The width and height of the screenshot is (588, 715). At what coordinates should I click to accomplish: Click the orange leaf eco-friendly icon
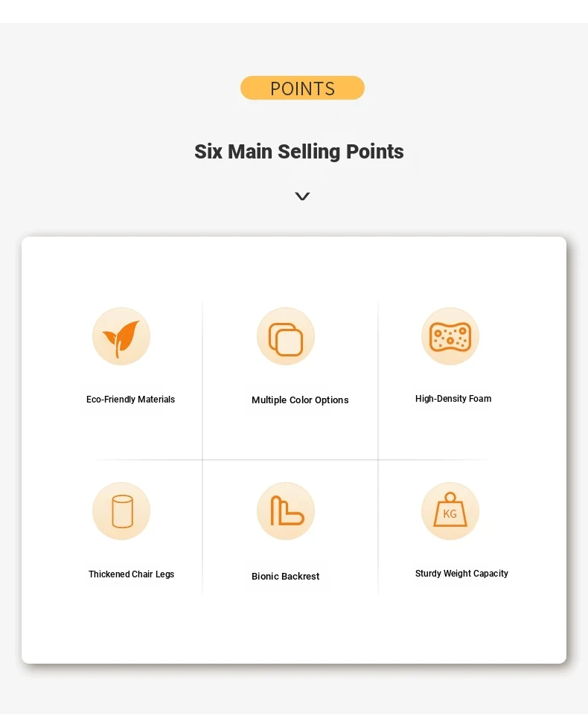pyautogui.click(x=121, y=336)
